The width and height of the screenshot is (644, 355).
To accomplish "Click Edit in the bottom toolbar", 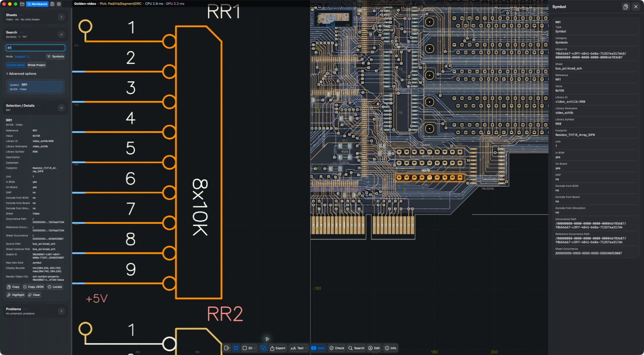I will coord(374,348).
